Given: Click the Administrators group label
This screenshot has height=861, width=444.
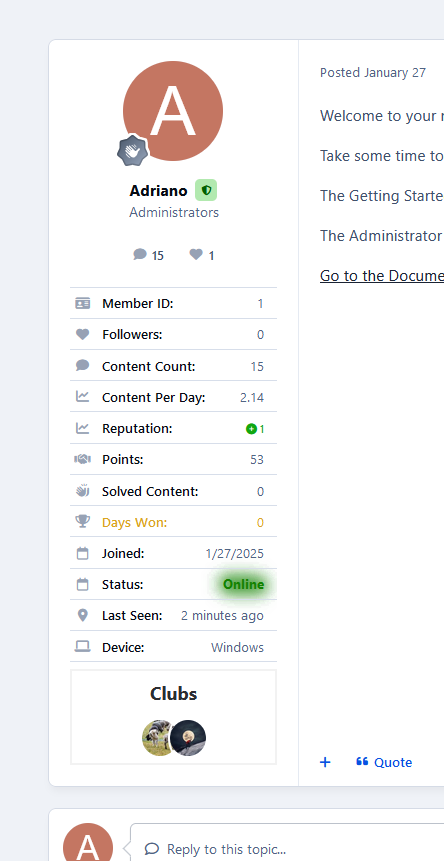Looking at the screenshot, I should point(174,213).
